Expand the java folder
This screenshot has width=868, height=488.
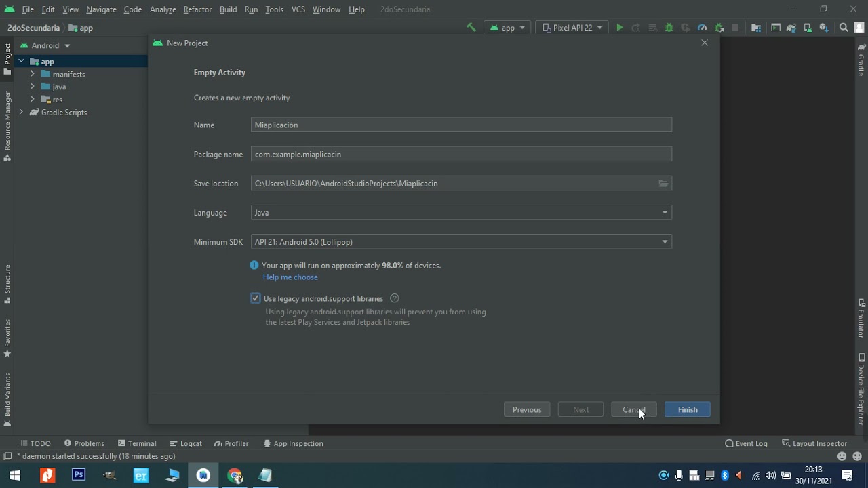click(33, 87)
